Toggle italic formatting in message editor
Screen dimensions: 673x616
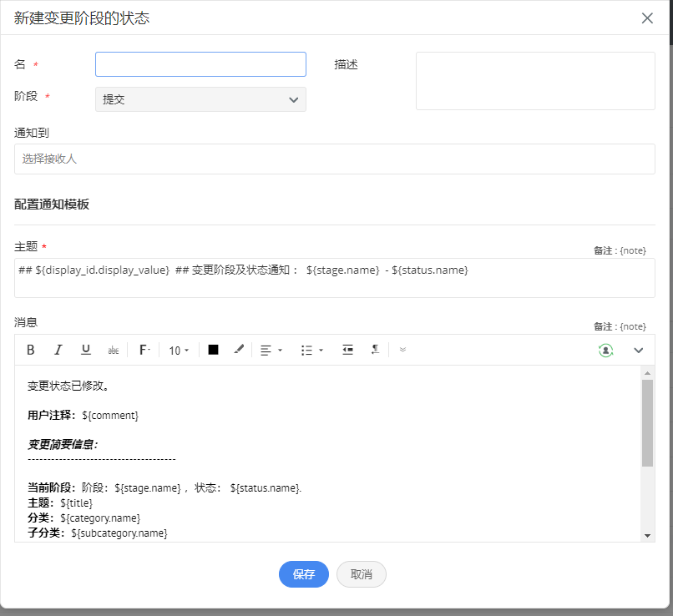(58, 350)
